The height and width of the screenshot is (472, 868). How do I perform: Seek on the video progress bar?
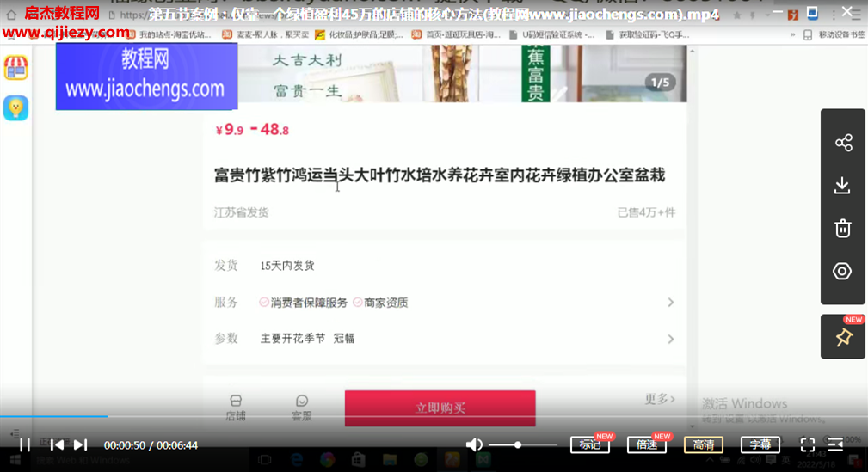tap(434, 416)
